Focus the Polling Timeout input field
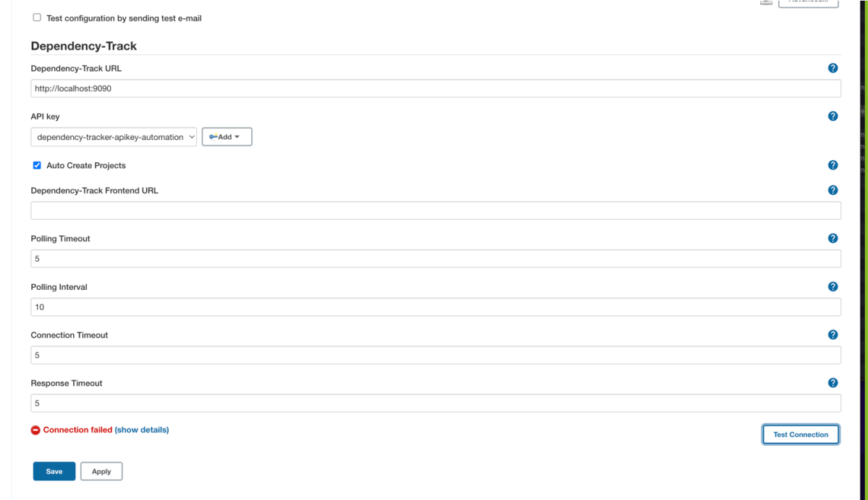 click(x=436, y=259)
